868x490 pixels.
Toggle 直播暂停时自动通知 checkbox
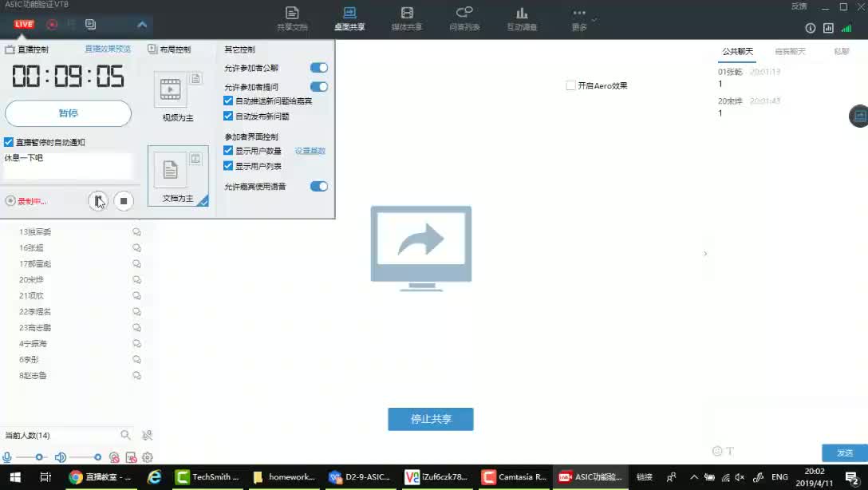pos(8,142)
